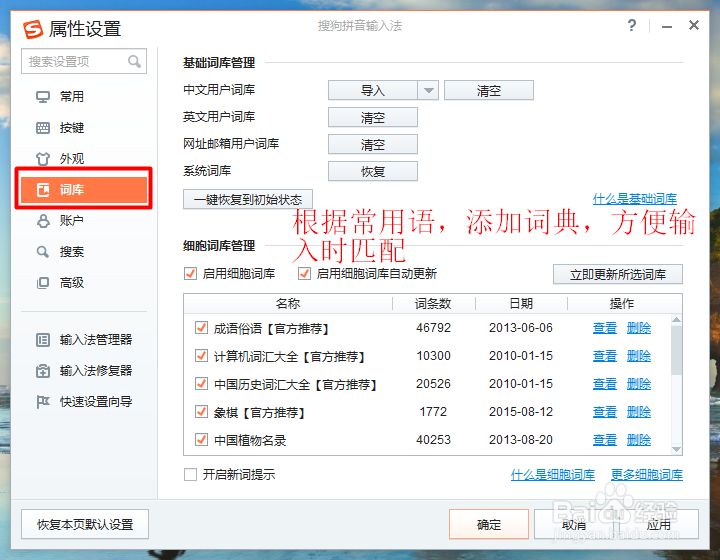Click 删除 for 计算机词汇大全
This screenshot has width=720, height=560.
coord(639,356)
